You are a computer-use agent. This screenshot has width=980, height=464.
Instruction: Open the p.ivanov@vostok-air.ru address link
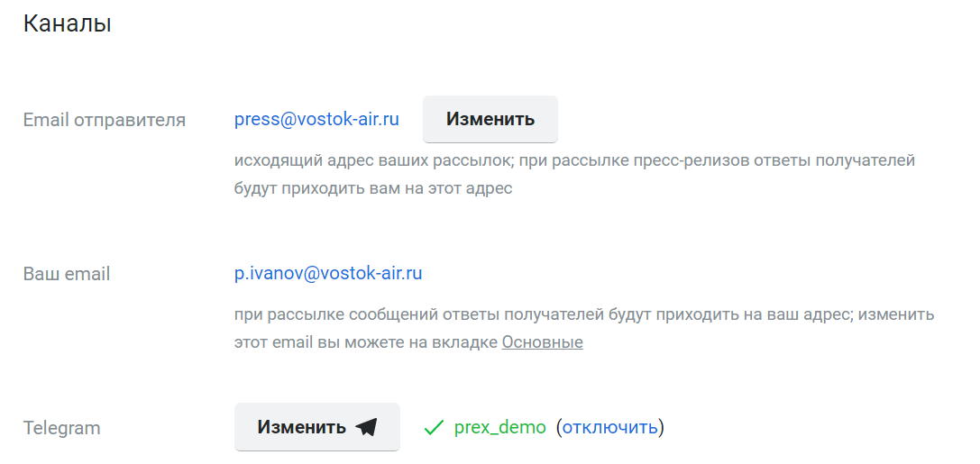328,273
